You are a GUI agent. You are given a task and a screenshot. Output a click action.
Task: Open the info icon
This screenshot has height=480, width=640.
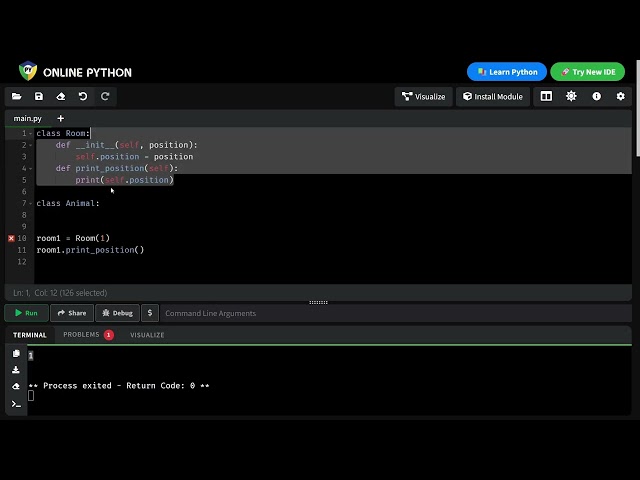point(596,96)
